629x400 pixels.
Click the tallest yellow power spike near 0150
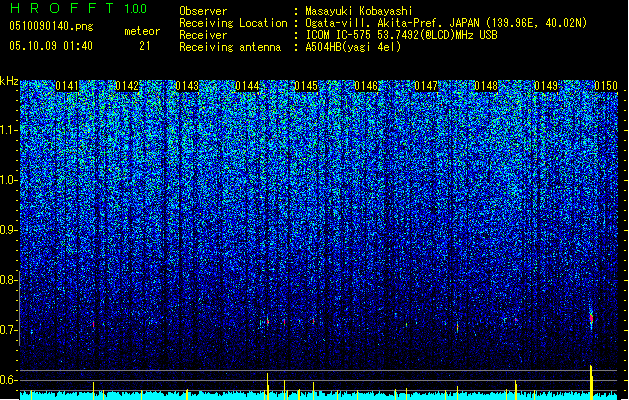pos(591,382)
